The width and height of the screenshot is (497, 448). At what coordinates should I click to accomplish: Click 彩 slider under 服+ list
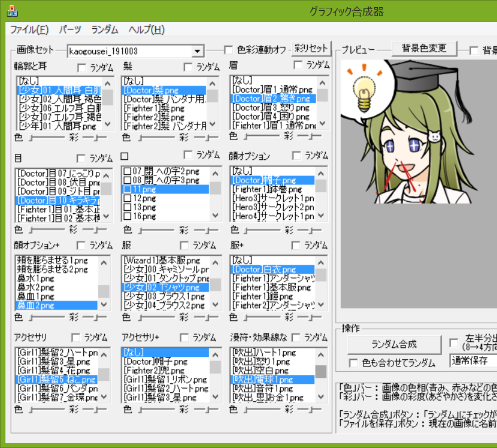(x=310, y=317)
